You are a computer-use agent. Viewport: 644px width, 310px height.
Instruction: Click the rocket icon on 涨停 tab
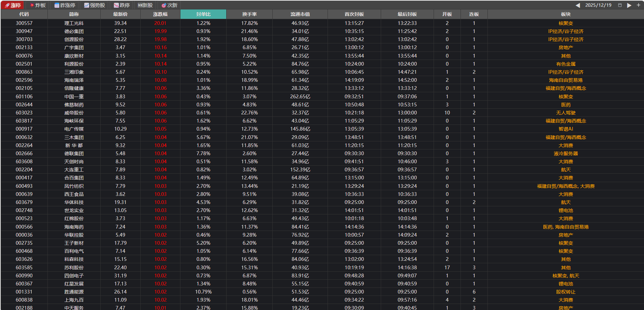coord(7,5)
